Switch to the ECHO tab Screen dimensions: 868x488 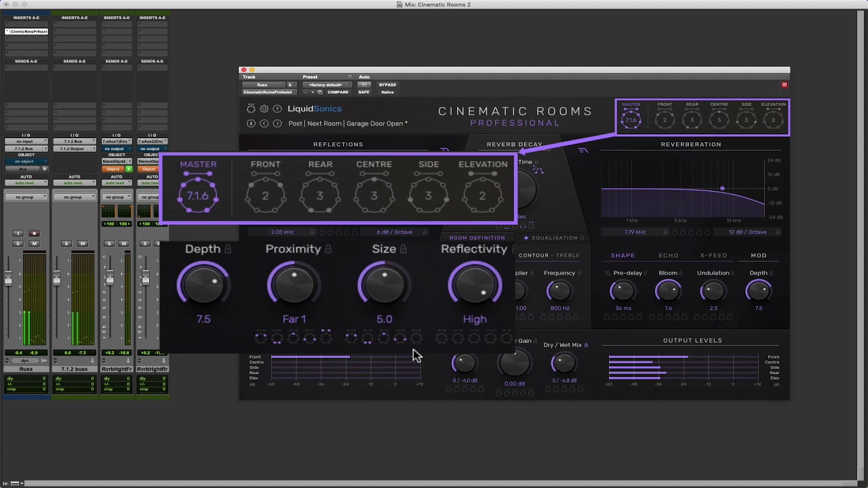(669, 256)
